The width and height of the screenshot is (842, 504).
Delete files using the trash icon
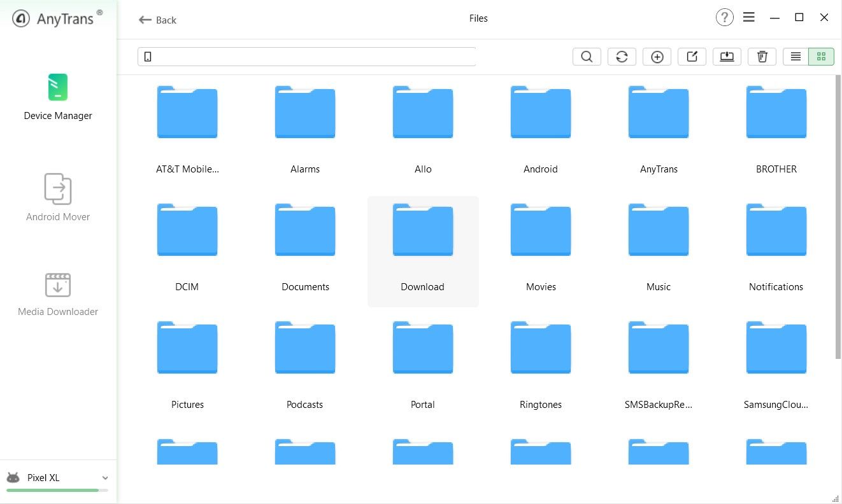click(762, 56)
